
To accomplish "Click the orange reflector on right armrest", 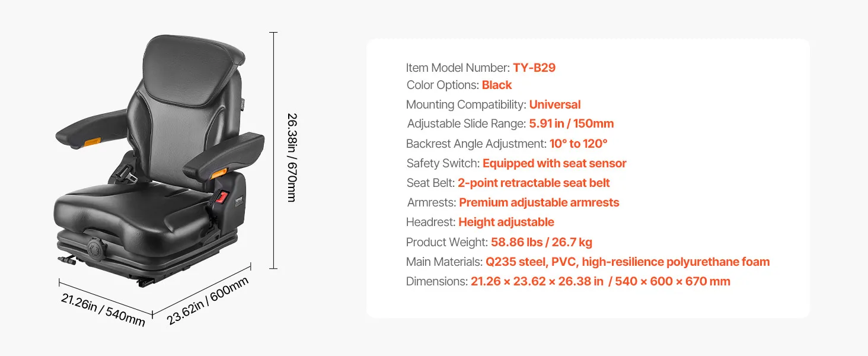I will click(220, 172).
